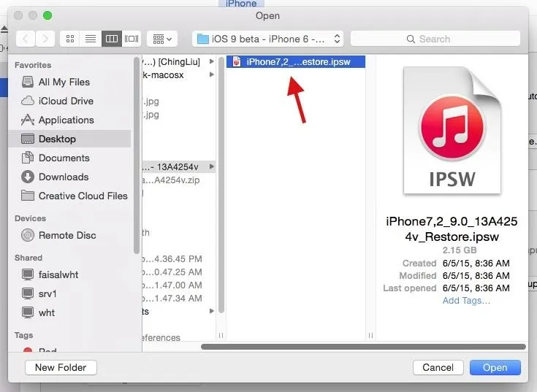This screenshot has height=392, width=537.
Task: Select the iPhone7,2 Restore.ipsw file
Action: (x=298, y=62)
